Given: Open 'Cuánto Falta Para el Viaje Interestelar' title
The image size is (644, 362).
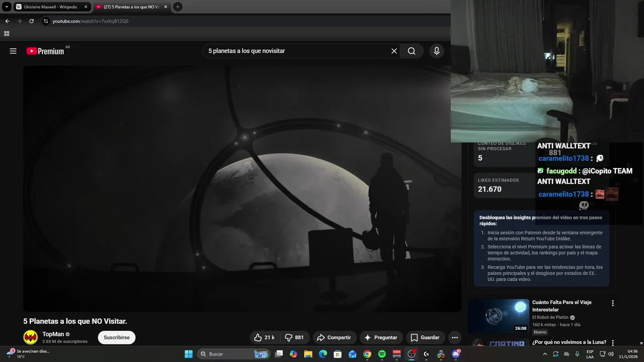Looking at the screenshot, I should click(x=562, y=306).
